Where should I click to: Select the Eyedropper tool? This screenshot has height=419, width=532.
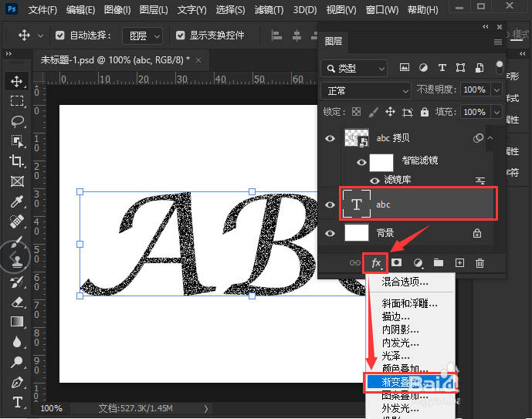tap(17, 201)
